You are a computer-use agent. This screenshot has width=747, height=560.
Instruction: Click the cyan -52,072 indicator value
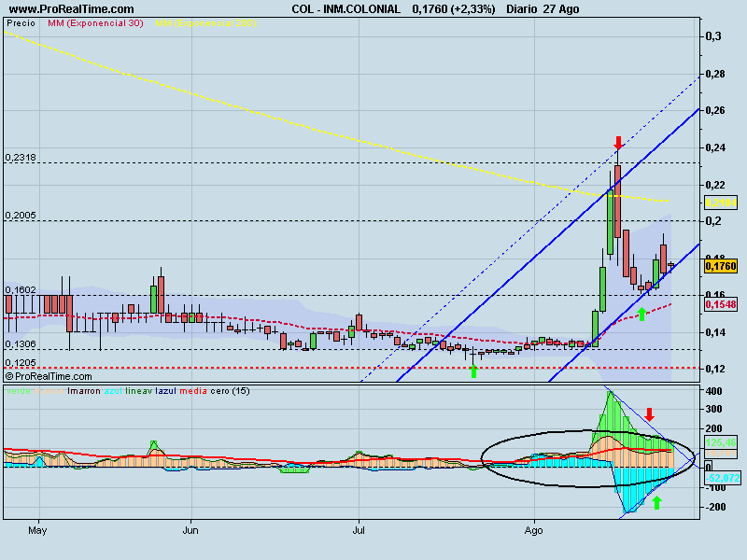tap(723, 478)
